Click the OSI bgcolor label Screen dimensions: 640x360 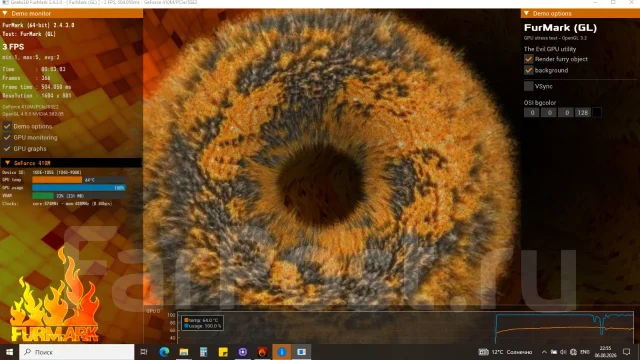540,103
